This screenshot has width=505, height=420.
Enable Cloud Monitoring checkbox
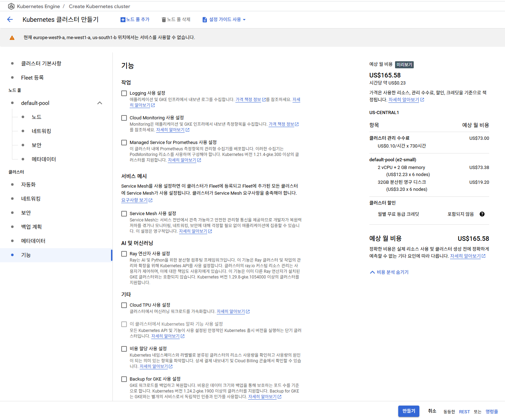[124, 118]
